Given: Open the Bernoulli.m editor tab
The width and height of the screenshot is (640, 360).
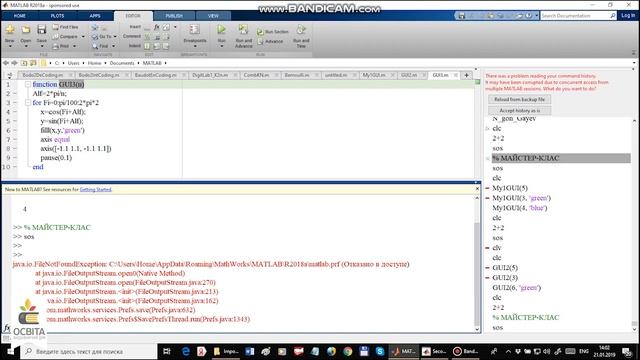Looking at the screenshot, I should (297, 75).
